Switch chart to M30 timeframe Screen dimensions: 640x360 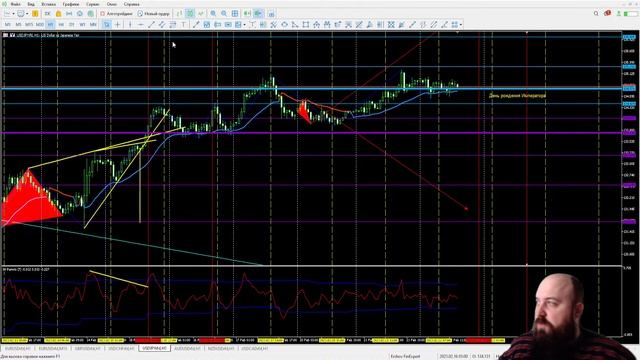pos(40,25)
